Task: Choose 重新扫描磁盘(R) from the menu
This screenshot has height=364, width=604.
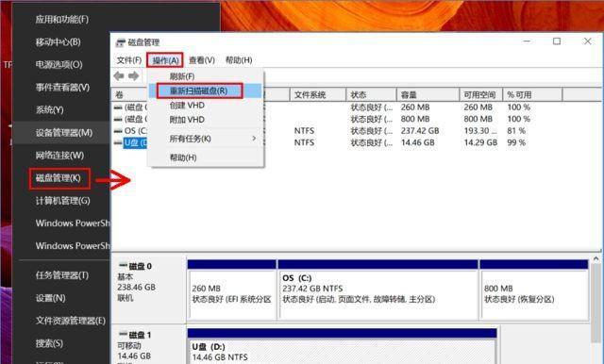Action: (199, 91)
